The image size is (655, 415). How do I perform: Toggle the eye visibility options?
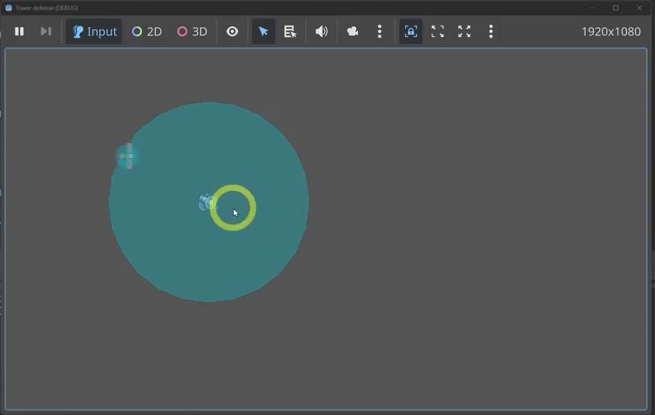232,31
